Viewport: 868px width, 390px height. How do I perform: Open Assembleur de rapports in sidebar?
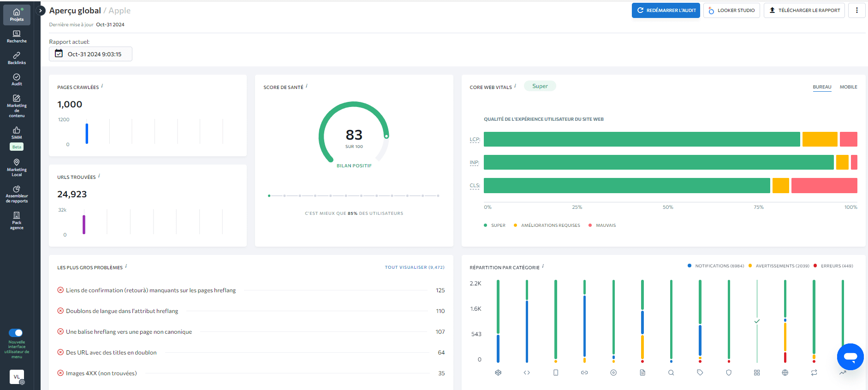coord(17,194)
